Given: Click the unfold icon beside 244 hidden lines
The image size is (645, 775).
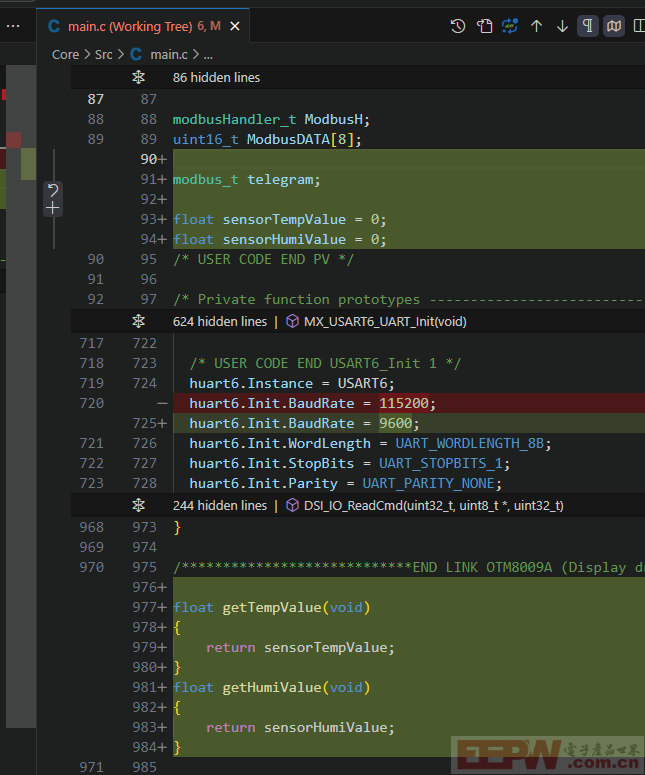Looking at the screenshot, I should pos(138,505).
